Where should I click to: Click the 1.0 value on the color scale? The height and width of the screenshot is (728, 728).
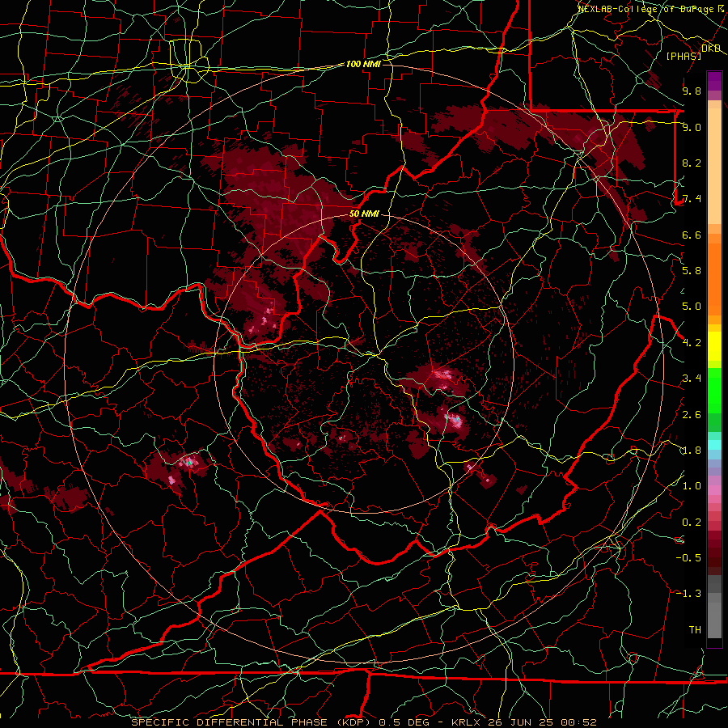pos(692,486)
